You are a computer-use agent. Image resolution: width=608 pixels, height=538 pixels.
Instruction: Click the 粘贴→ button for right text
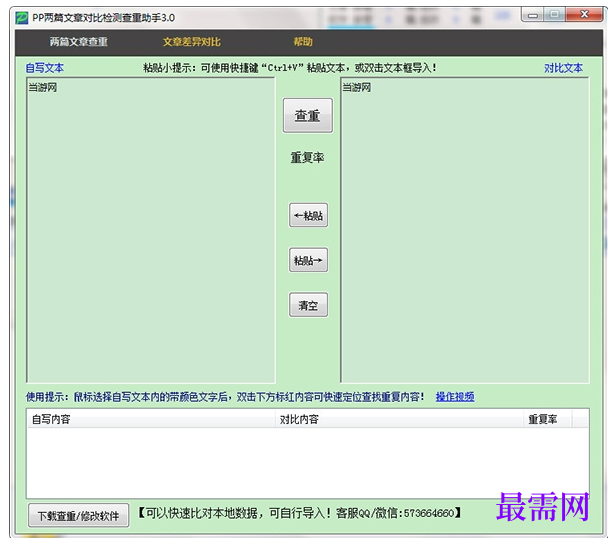click(x=308, y=260)
